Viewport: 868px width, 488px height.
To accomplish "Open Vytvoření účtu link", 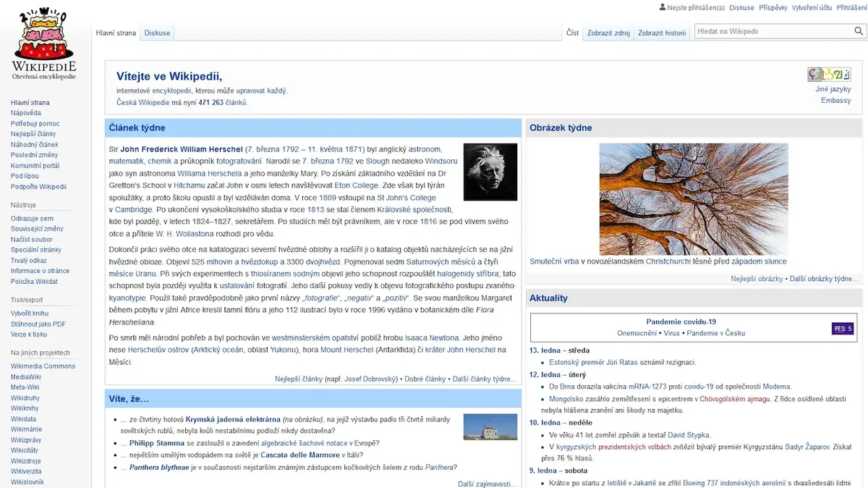I will 812,8.
